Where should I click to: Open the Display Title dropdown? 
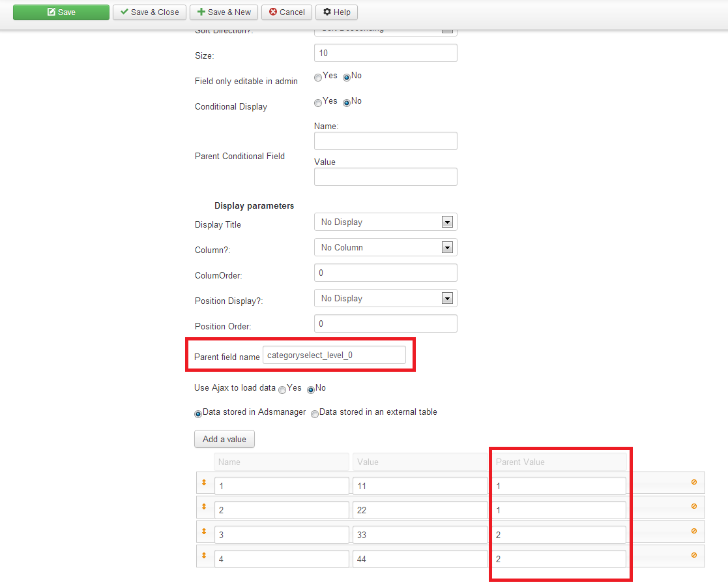(385, 222)
